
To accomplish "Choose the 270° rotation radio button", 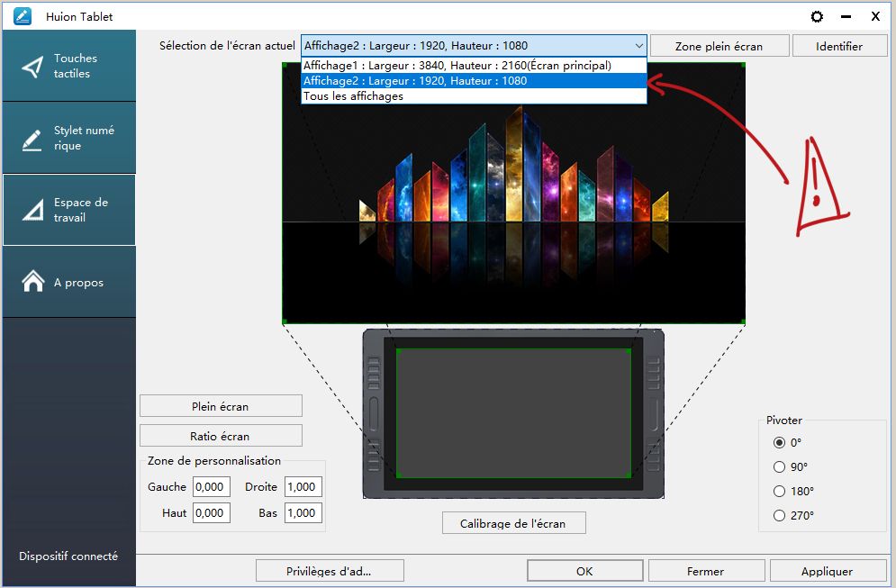I will pyautogui.click(x=780, y=515).
